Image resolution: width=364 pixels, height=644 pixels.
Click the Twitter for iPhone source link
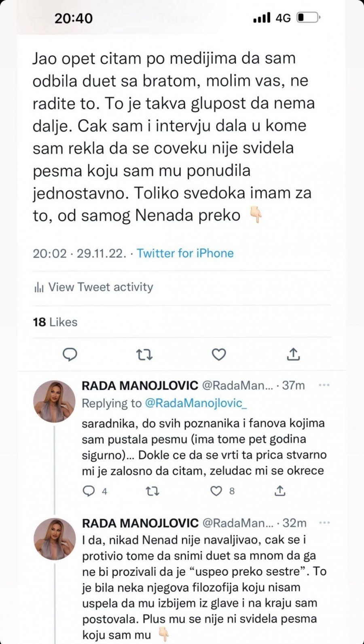point(185,253)
